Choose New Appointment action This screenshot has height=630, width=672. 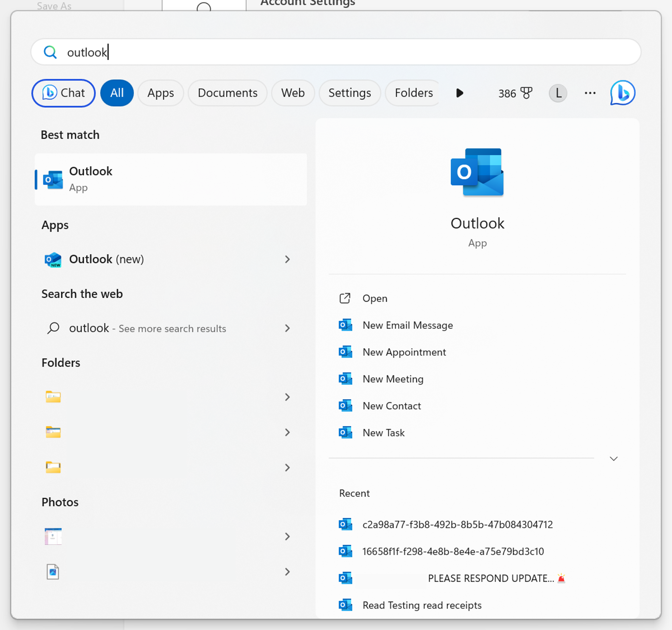tap(477, 352)
